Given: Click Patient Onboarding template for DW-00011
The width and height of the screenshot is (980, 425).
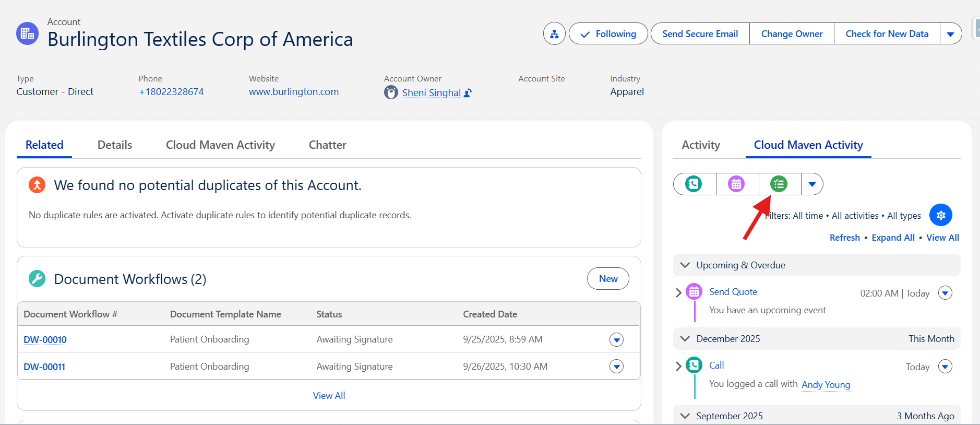Looking at the screenshot, I should (x=210, y=367).
